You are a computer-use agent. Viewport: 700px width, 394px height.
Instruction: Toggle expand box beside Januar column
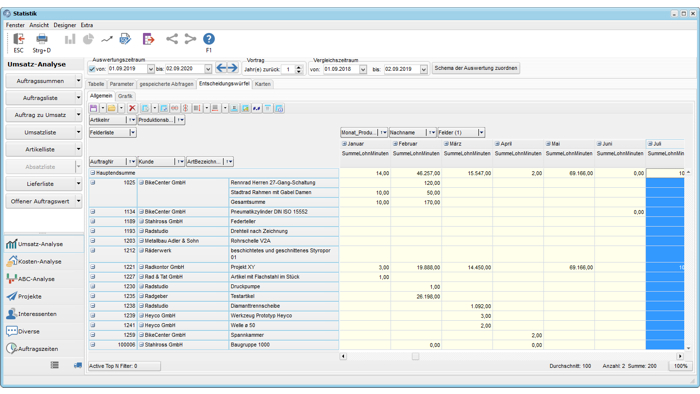344,144
